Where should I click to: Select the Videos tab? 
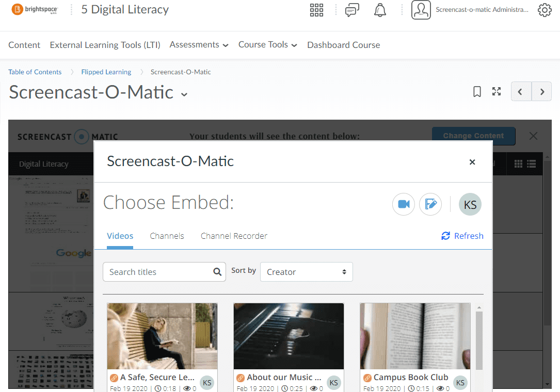120,236
